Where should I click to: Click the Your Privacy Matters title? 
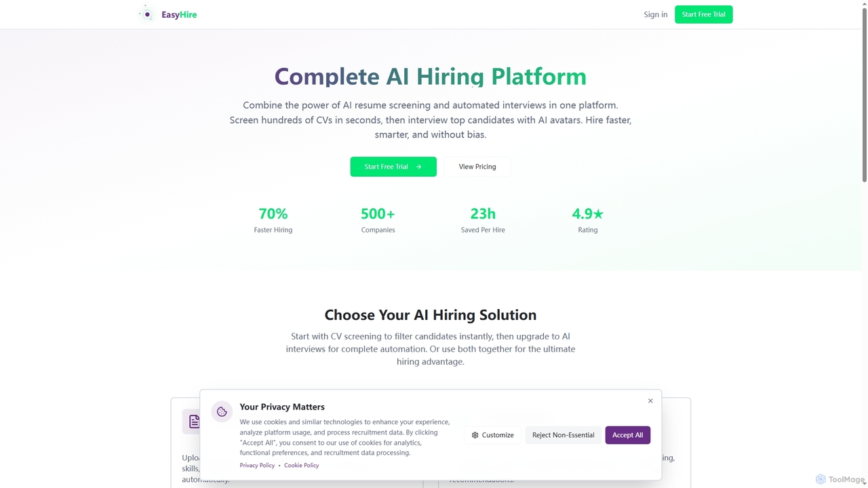(282, 407)
